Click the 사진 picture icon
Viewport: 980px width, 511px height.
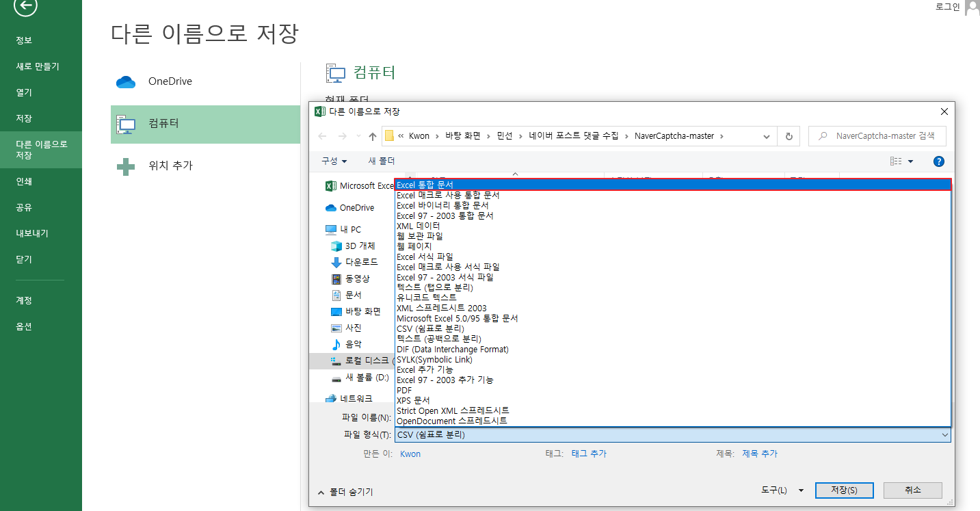336,328
